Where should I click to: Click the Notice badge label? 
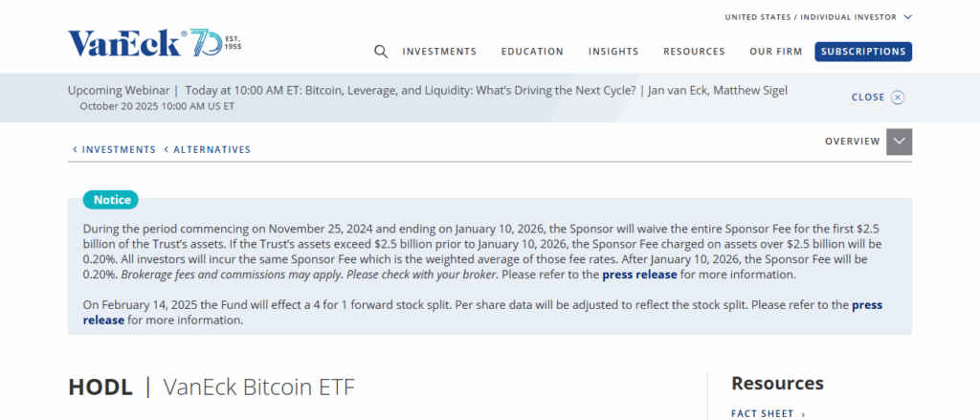[112, 200]
